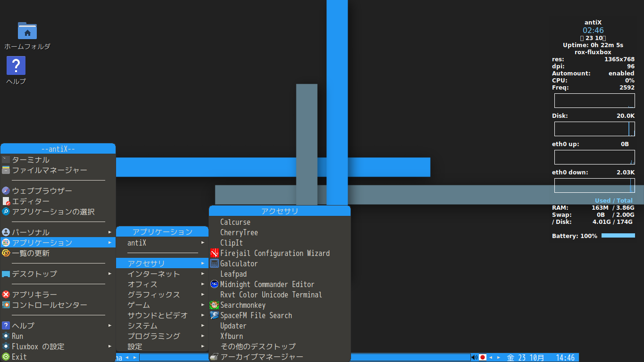
Task: Click 一覧の更新 in the antiX menu
Action: point(58,253)
